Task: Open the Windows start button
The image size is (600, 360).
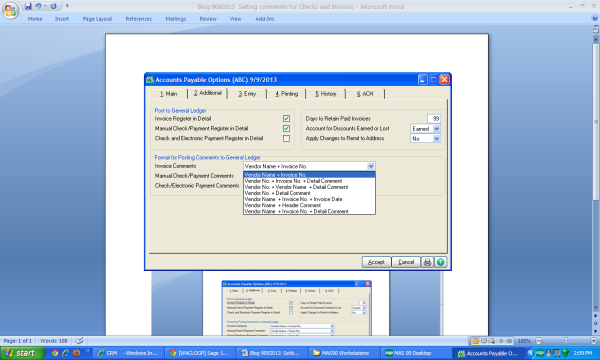Action: (x=22, y=353)
